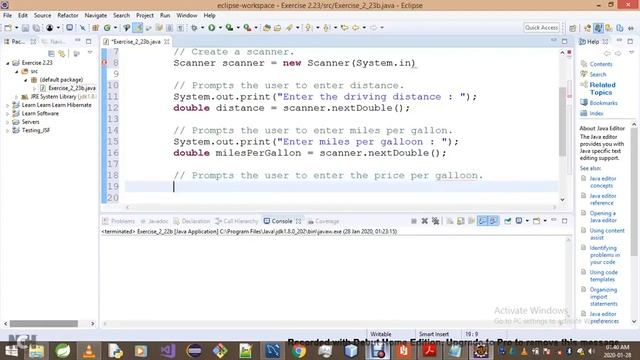
Task: Click the Open Type icon in toolbar
Action: pyautogui.click(x=267, y=28)
